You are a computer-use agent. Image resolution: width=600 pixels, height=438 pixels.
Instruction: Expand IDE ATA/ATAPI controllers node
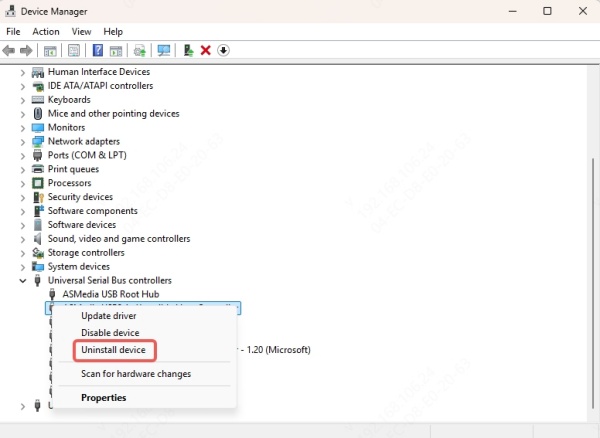click(23, 86)
